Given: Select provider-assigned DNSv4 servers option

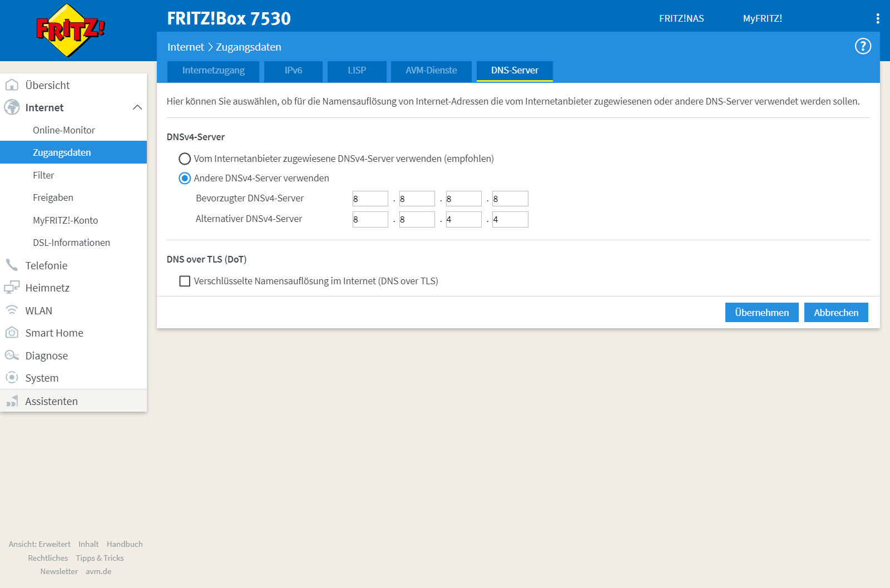Looking at the screenshot, I should pos(185,159).
